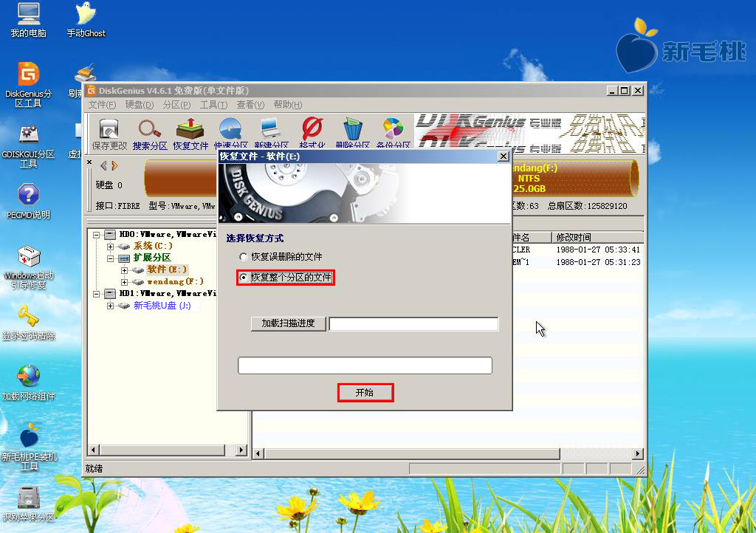Close the disk panel with the small x
This screenshot has width=756, height=533.
tap(89, 163)
